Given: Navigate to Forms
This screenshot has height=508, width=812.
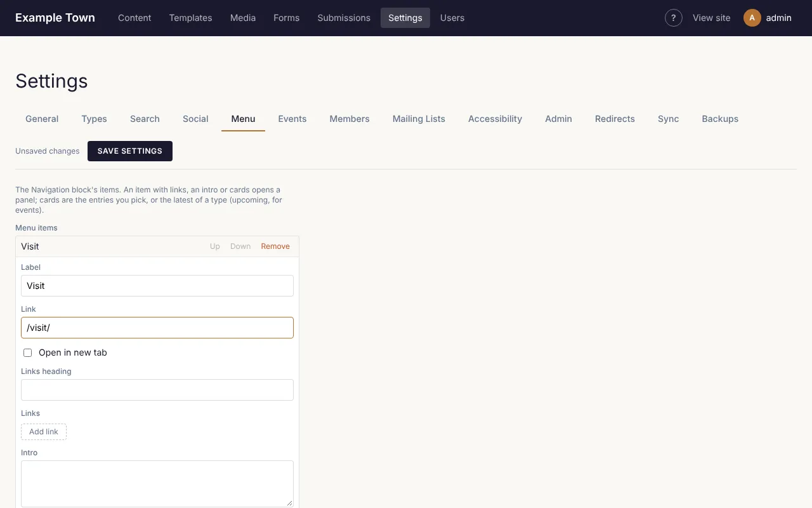Looking at the screenshot, I should pyautogui.click(x=287, y=18).
